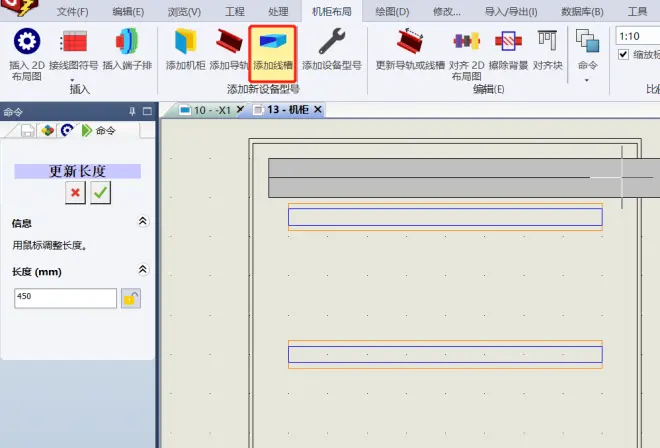660x448 pixels.
Task: Click the document icon in panel tabs
Action: click(x=28, y=131)
